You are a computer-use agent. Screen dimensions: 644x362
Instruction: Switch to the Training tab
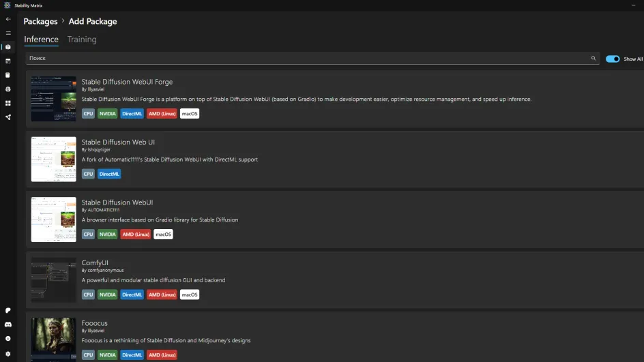pyautogui.click(x=82, y=40)
